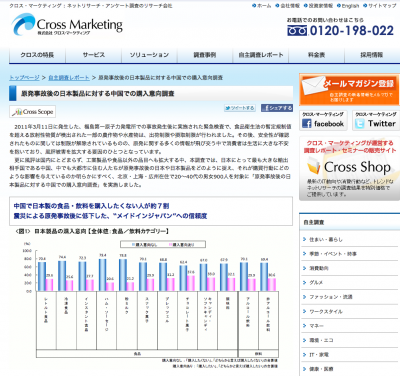Open the 採用情報 menu tab
Image resolution: width=400 pixels, height=376 pixels.
pos(372,55)
